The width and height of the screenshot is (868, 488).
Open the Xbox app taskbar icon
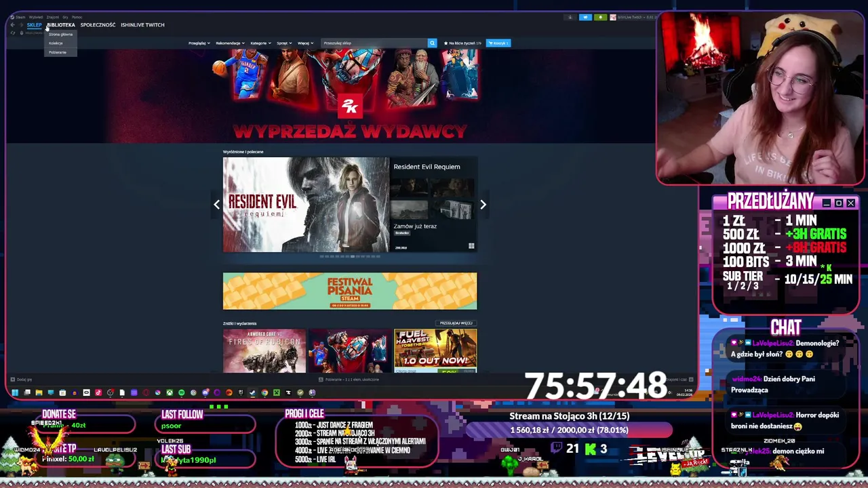170,392
